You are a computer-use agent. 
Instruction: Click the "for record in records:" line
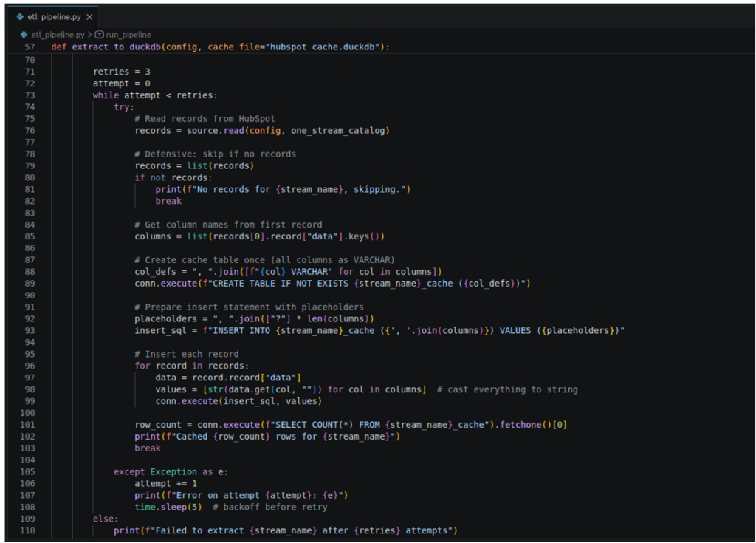click(x=192, y=366)
